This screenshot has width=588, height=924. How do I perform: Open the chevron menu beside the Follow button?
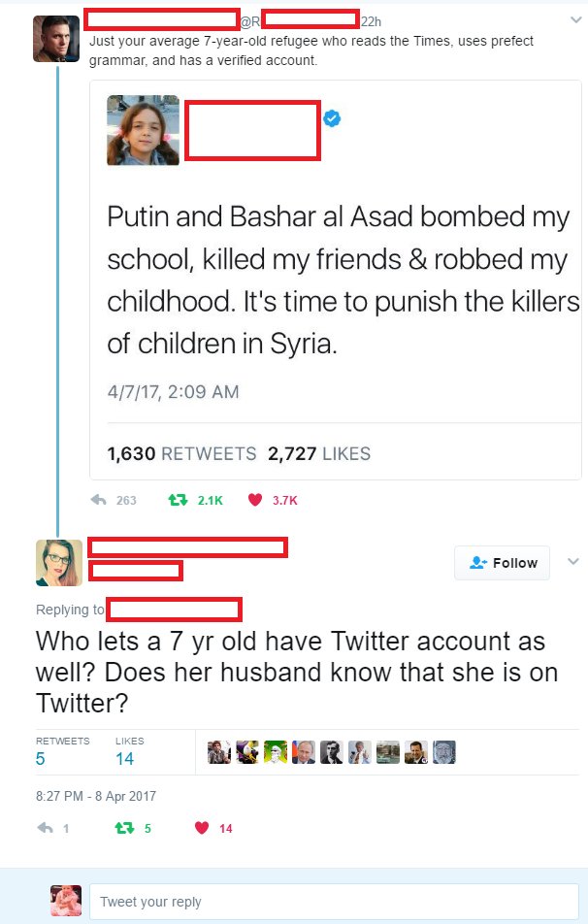click(572, 561)
